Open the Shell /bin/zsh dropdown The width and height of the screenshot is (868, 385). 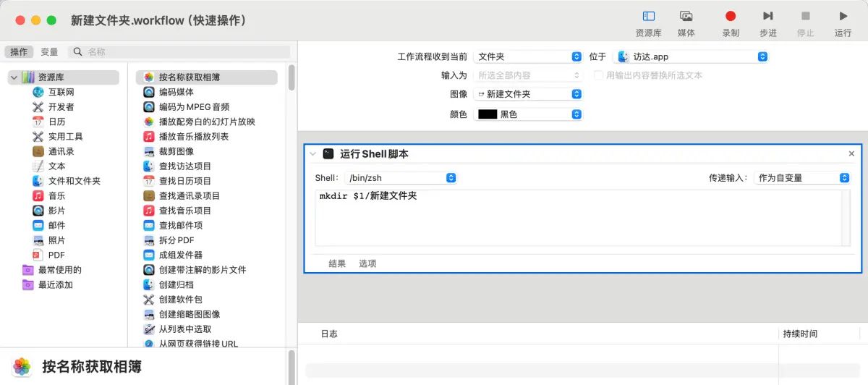point(401,178)
